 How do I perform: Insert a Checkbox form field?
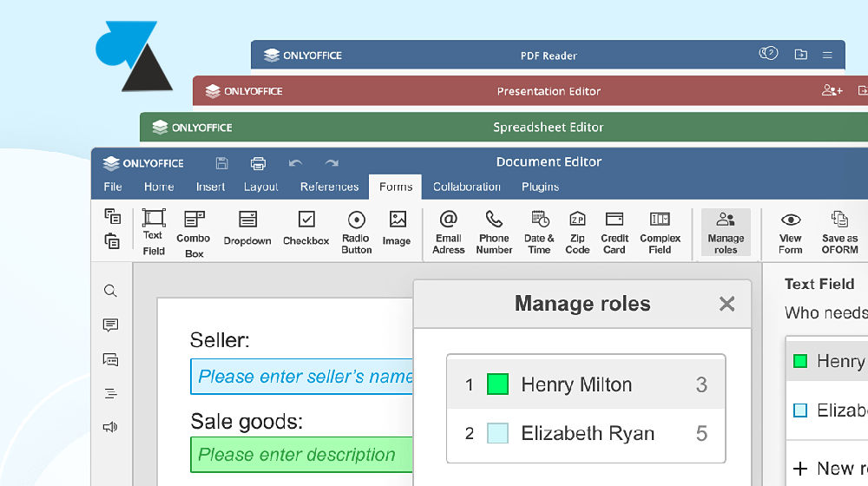coord(306,228)
